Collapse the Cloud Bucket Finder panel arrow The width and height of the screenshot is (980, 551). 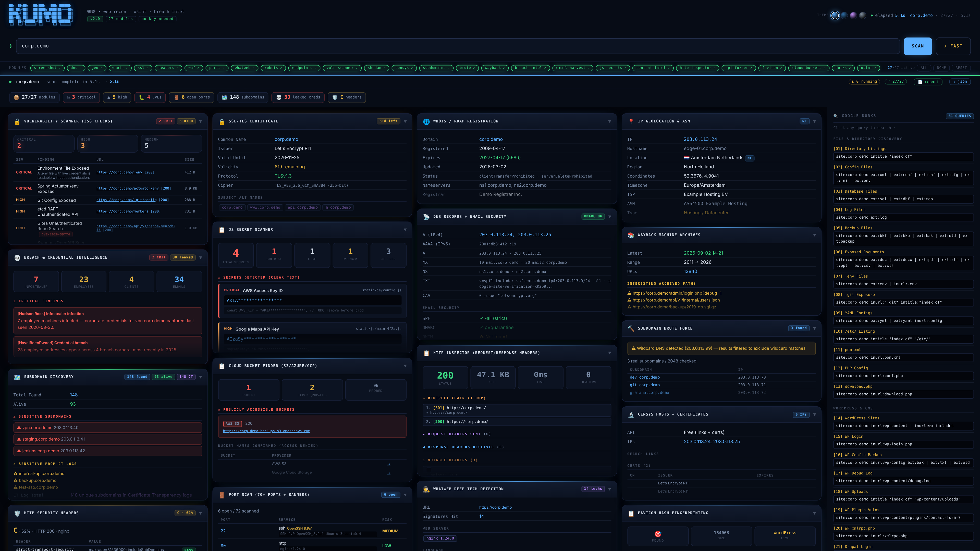click(405, 366)
